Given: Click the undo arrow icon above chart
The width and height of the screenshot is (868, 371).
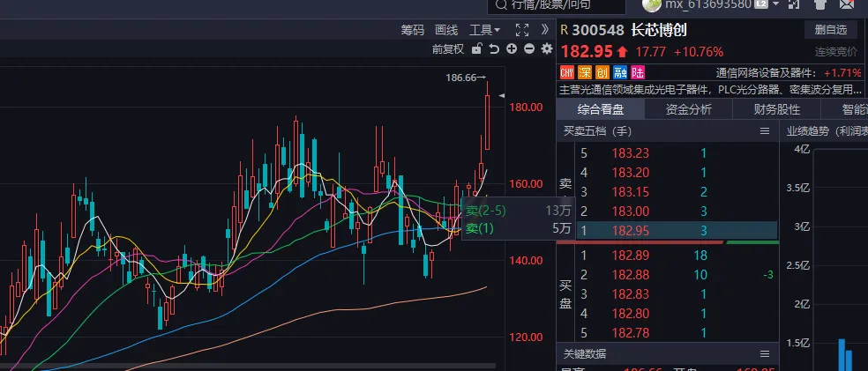Looking at the screenshot, I should (494, 48).
